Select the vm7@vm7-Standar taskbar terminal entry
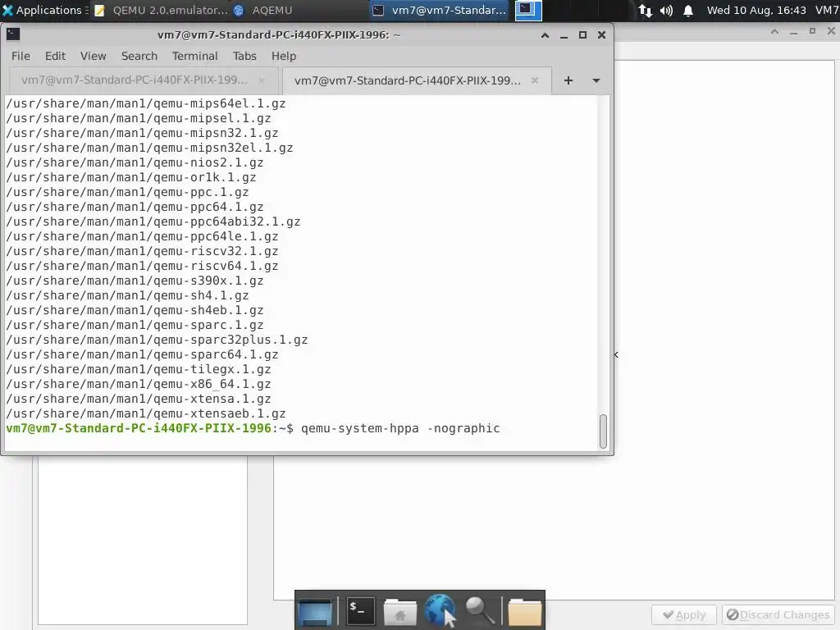This screenshot has width=840, height=630. tap(440, 10)
